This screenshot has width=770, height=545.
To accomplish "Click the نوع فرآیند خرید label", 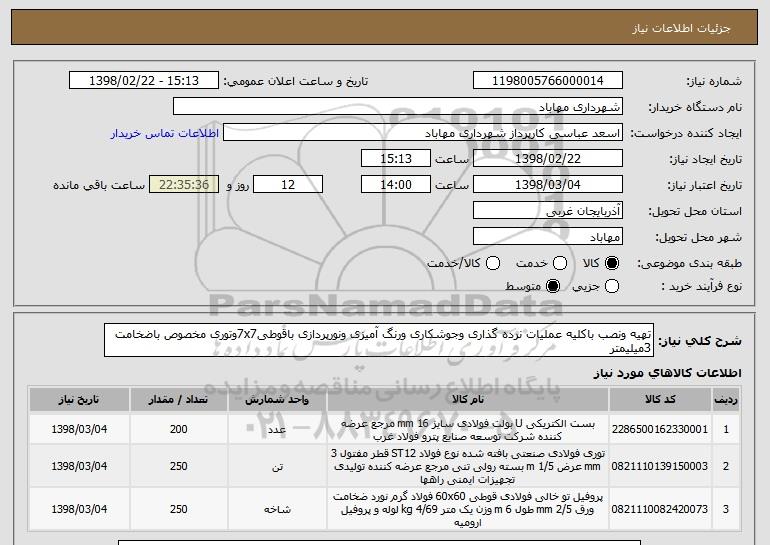I will (x=702, y=286).
